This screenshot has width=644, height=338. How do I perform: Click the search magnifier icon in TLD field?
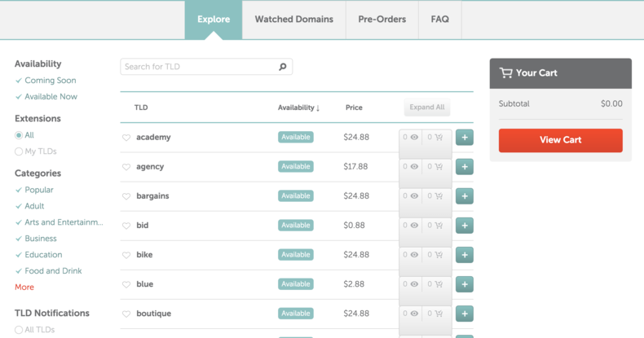point(283,67)
